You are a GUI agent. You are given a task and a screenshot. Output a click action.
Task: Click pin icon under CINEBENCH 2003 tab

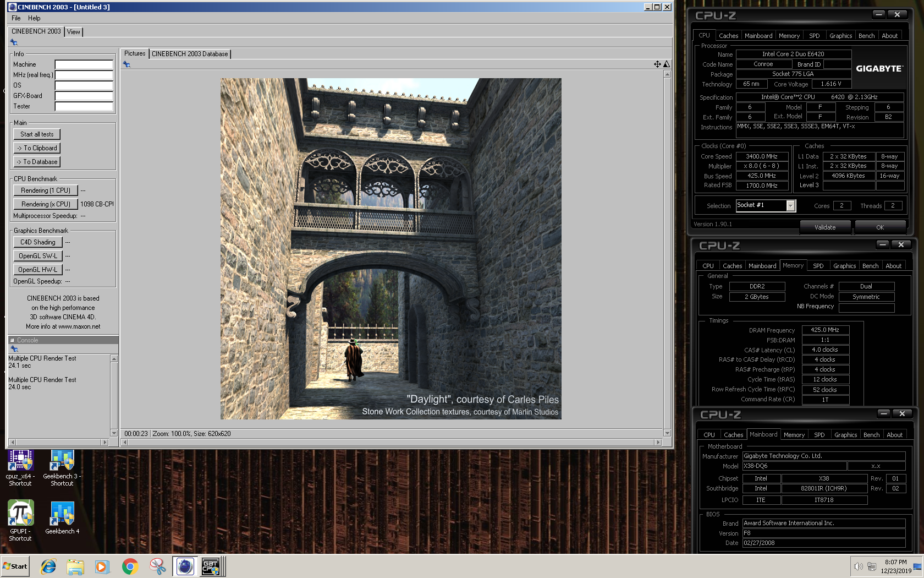point(14,42)
